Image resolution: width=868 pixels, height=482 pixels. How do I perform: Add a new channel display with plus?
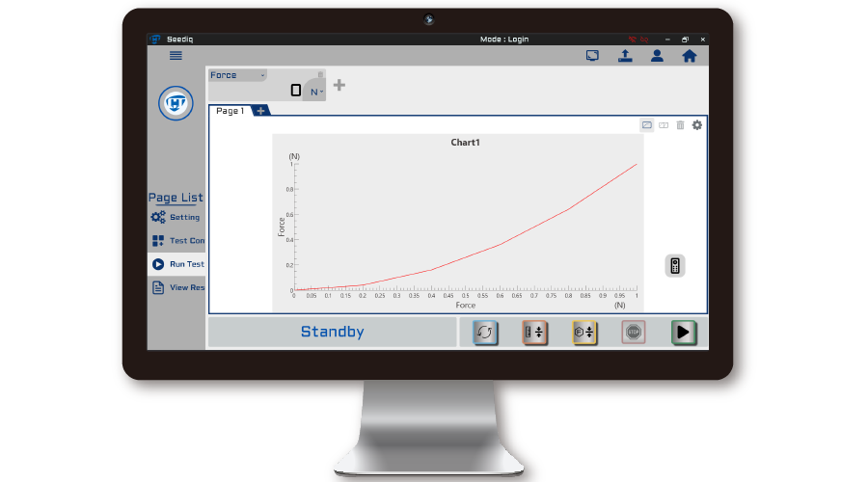tap(339, 86)
